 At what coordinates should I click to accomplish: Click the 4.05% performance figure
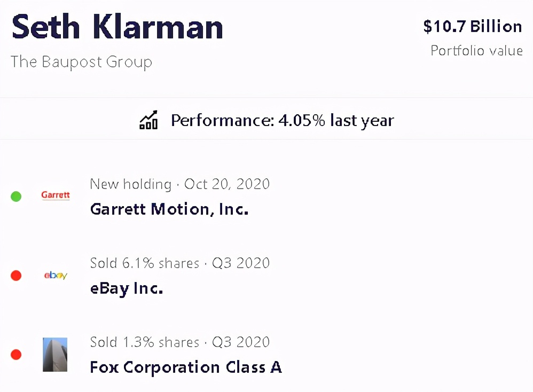click(x=302, y=120)
